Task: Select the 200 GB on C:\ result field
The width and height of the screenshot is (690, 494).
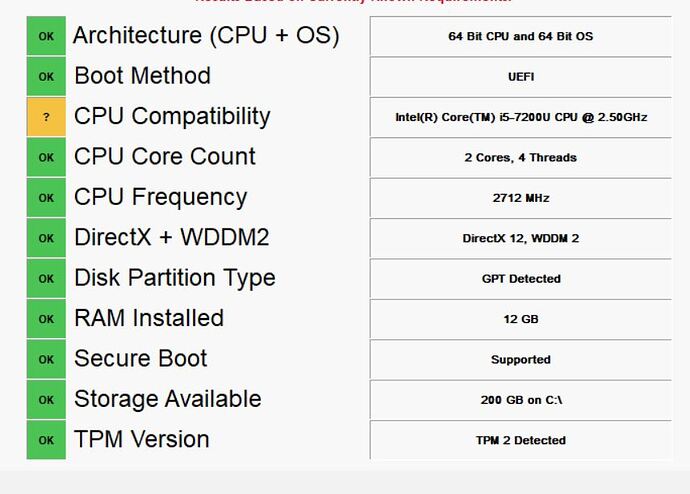Action: [521, 400]
